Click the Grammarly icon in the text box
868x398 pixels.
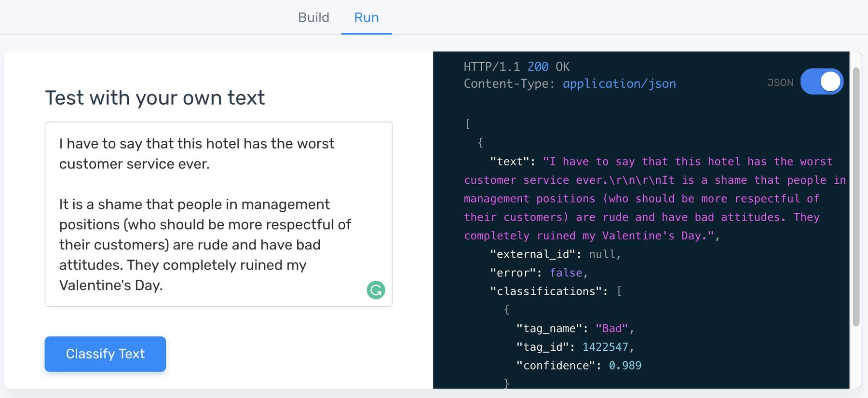pos(376,290)
